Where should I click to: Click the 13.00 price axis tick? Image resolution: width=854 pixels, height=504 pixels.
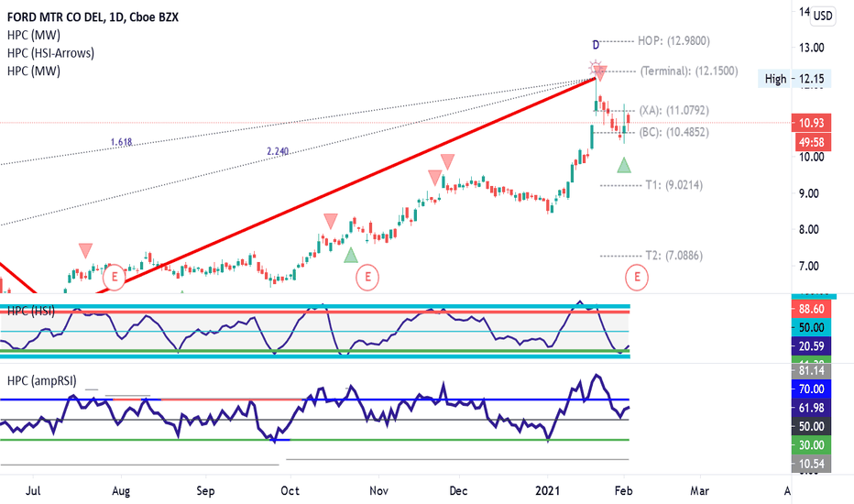pos(812,48)
